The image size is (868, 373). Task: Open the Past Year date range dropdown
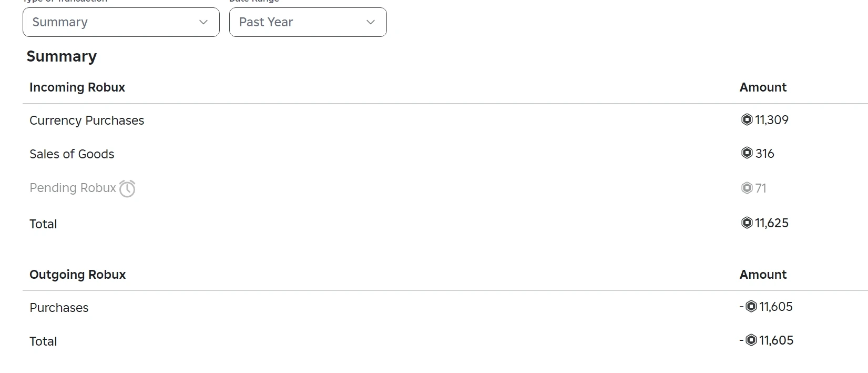coord(308,22)
